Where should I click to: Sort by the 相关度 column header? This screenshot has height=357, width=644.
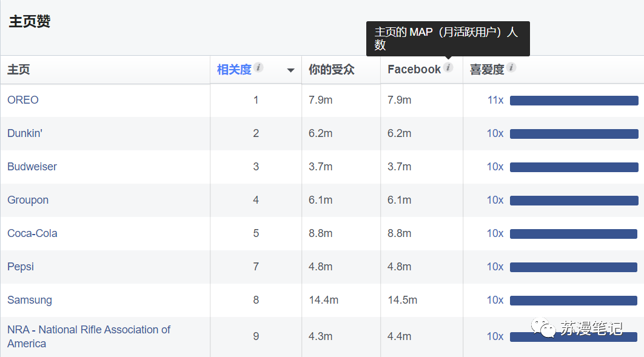(233, 70)
